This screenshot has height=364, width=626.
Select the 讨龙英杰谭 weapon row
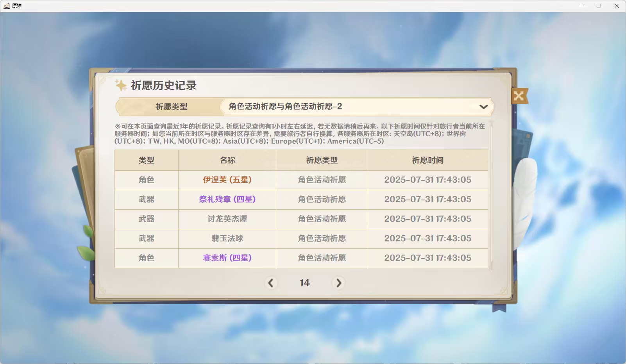227,219
